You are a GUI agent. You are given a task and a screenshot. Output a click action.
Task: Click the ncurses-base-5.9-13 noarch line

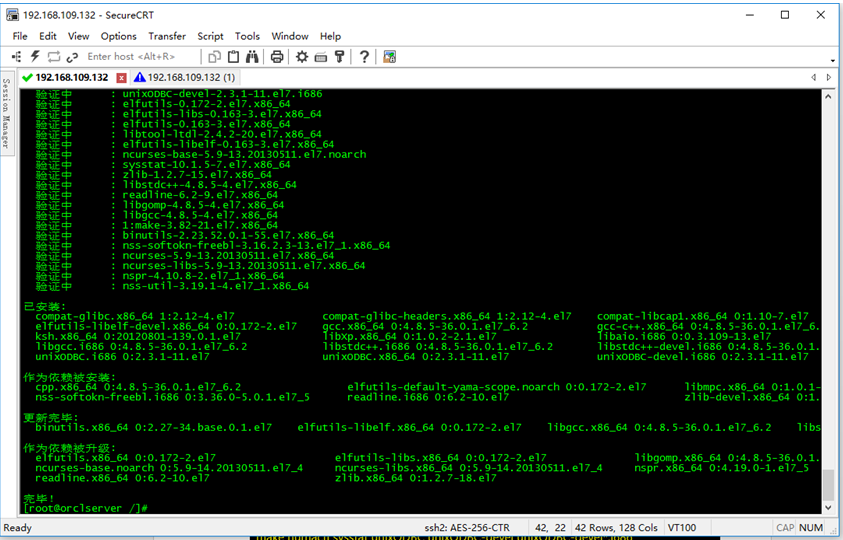(244, 154)
